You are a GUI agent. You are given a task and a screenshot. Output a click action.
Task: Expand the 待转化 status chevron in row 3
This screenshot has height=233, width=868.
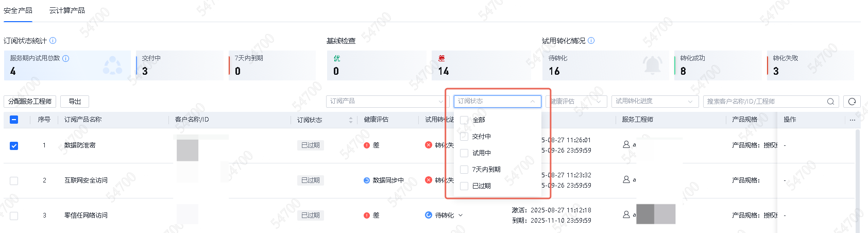point(461,215)
